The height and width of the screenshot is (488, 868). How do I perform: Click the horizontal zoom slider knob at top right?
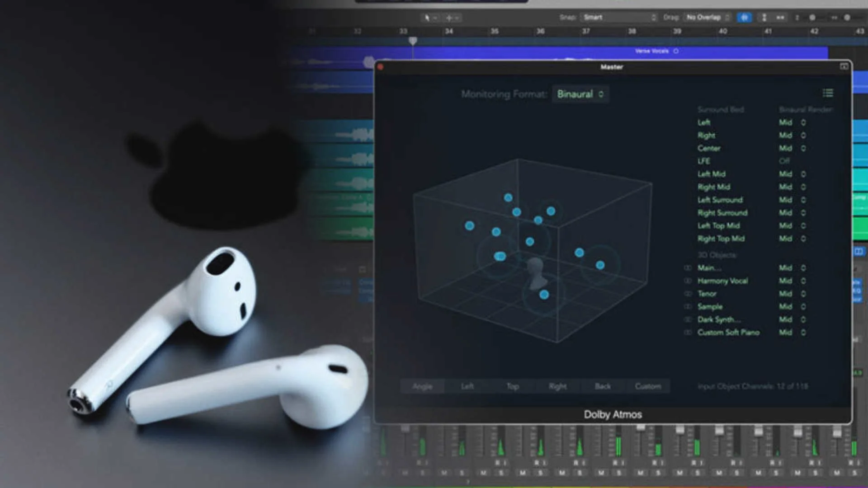[847, 17]
